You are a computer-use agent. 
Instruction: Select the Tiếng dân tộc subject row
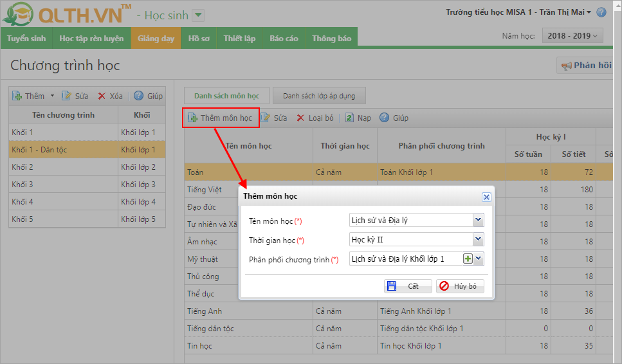399,329
